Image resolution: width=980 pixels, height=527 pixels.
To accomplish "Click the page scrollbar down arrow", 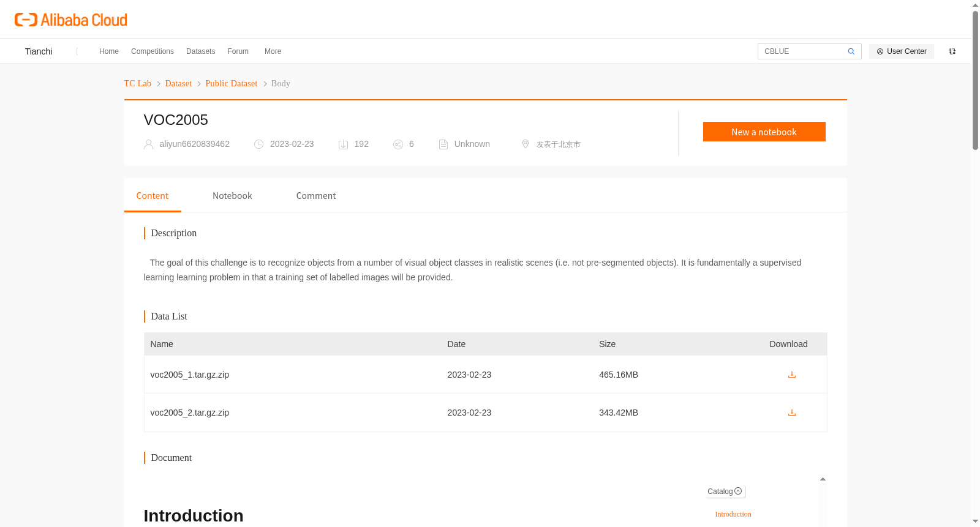I will coord(975,521).
